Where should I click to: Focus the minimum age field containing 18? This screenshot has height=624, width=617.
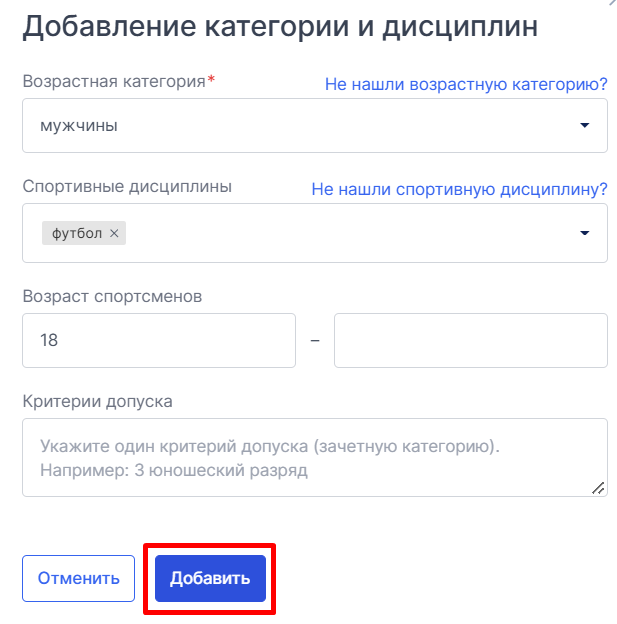pyautogui.click(x=159, y=340)
